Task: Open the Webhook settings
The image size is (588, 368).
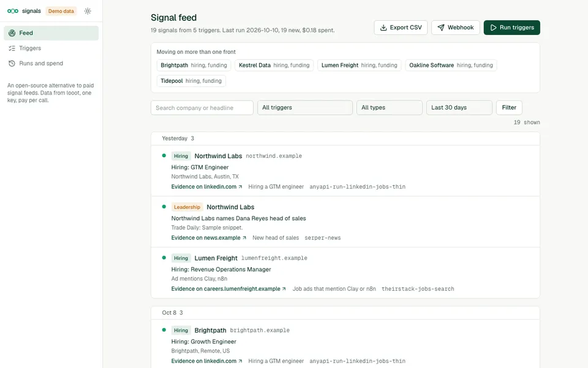Action: [455, 28]
